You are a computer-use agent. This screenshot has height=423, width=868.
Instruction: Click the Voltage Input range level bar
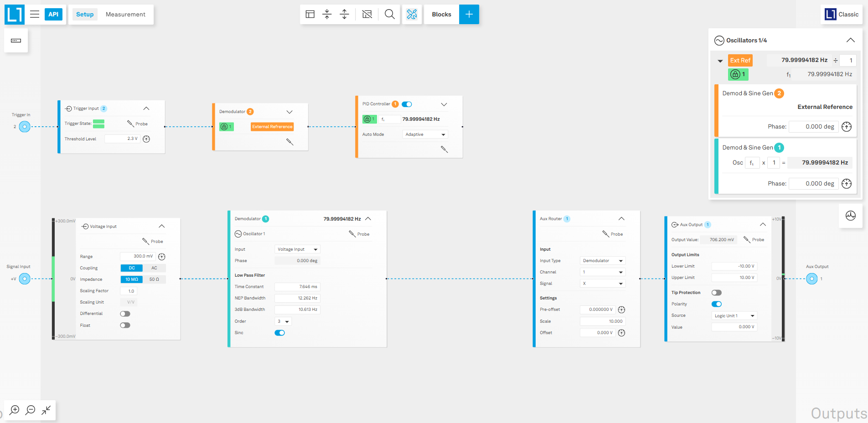pos(53,279)
